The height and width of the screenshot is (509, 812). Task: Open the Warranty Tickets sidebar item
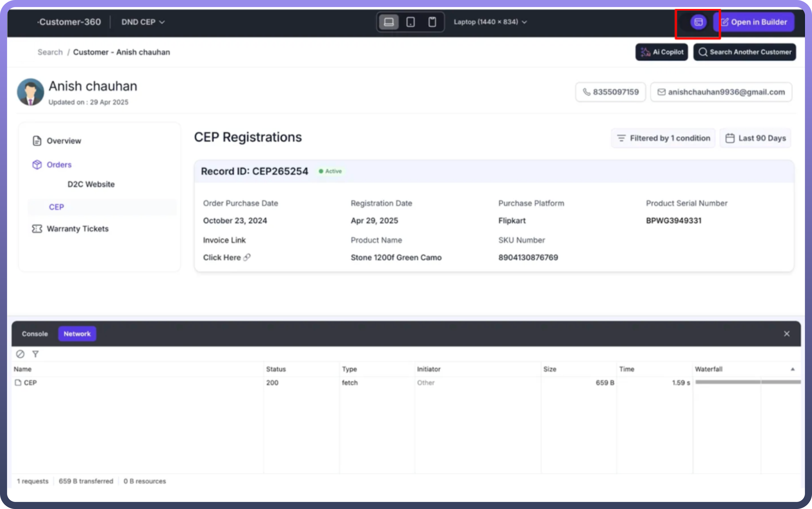(77, 229)
